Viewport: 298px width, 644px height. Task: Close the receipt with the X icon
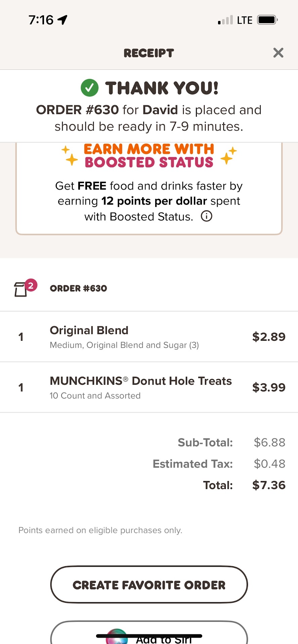(x=278, y=53)
